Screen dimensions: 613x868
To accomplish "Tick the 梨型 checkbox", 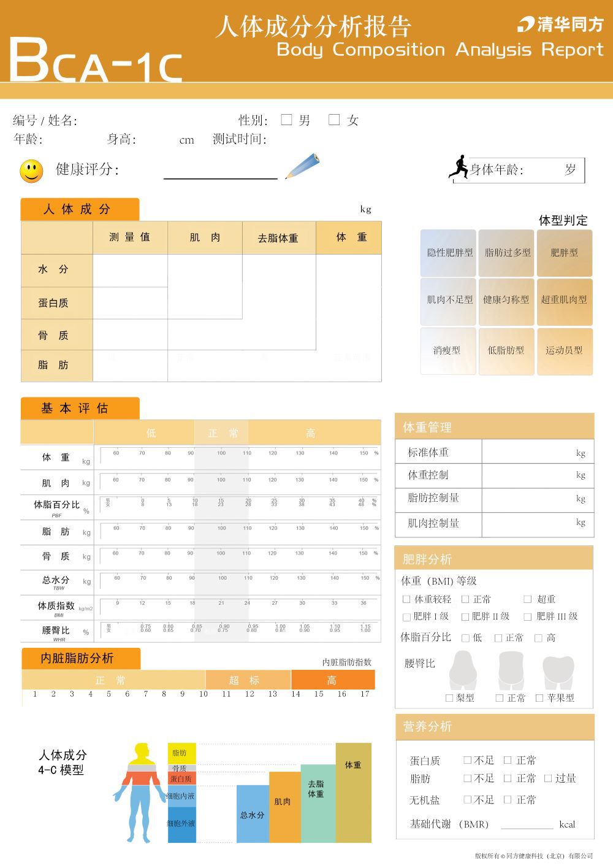I will (449, 698).
